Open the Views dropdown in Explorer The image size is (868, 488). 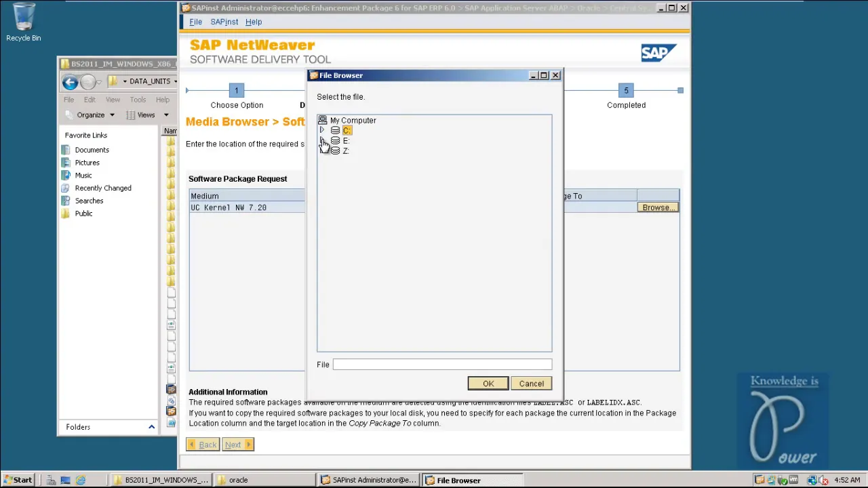(149, 115)
